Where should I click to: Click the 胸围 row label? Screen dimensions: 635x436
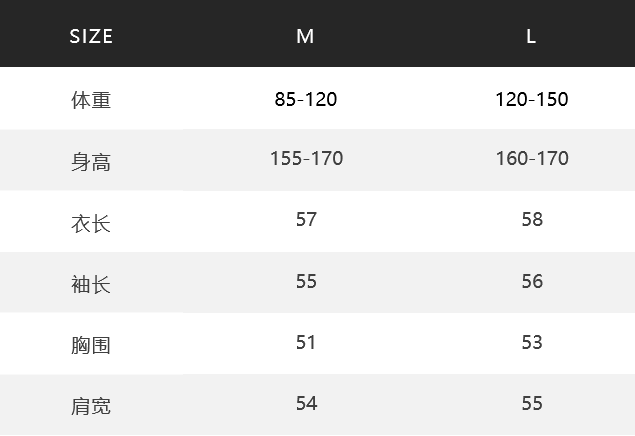click(x=91, y=345)
